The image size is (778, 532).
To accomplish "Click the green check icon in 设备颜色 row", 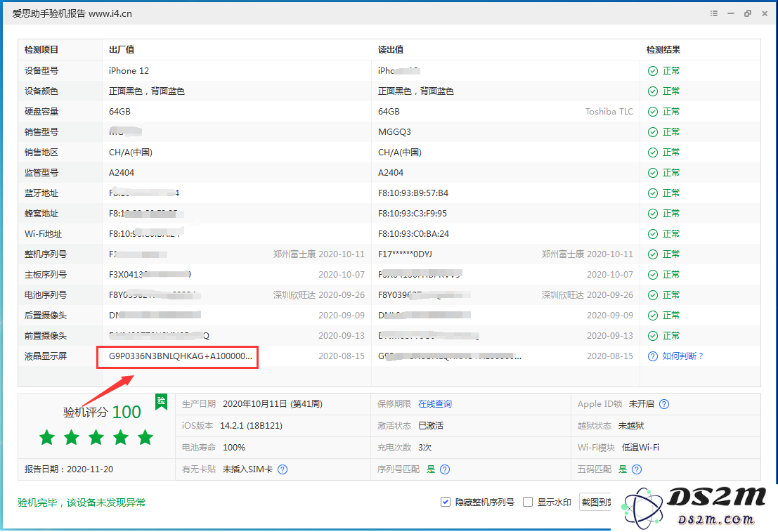I will (x=652, y=91).
